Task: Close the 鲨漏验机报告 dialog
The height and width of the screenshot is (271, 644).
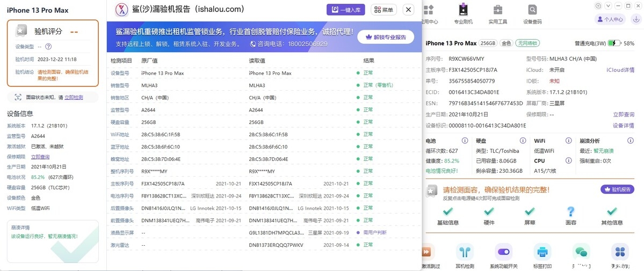Action: click(x=408, y=10)
